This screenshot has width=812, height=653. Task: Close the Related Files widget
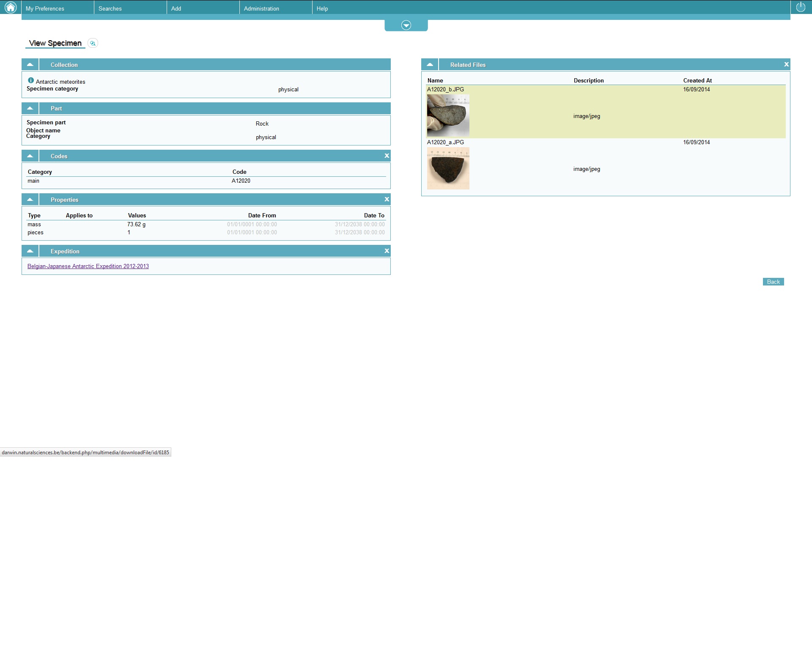(786, 65)
